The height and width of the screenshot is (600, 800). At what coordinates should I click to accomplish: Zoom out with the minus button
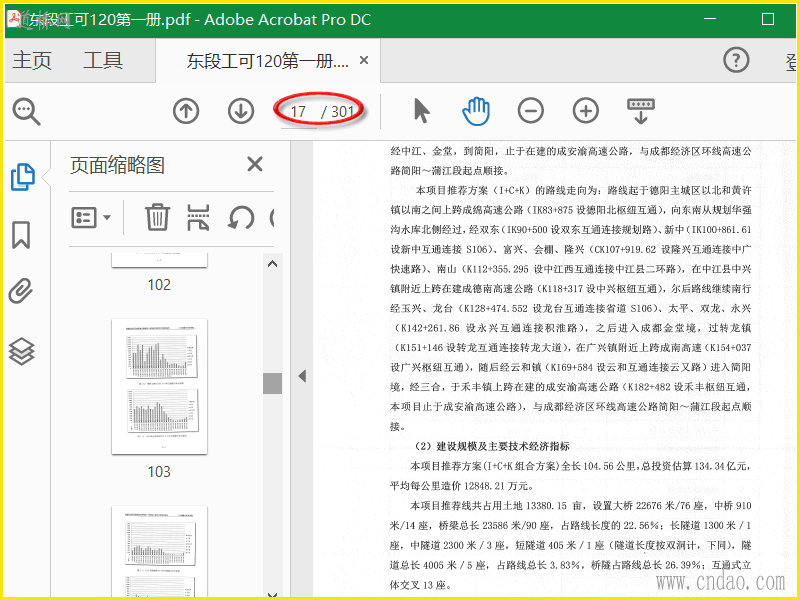pyautogui.click(x=531, y=111)
